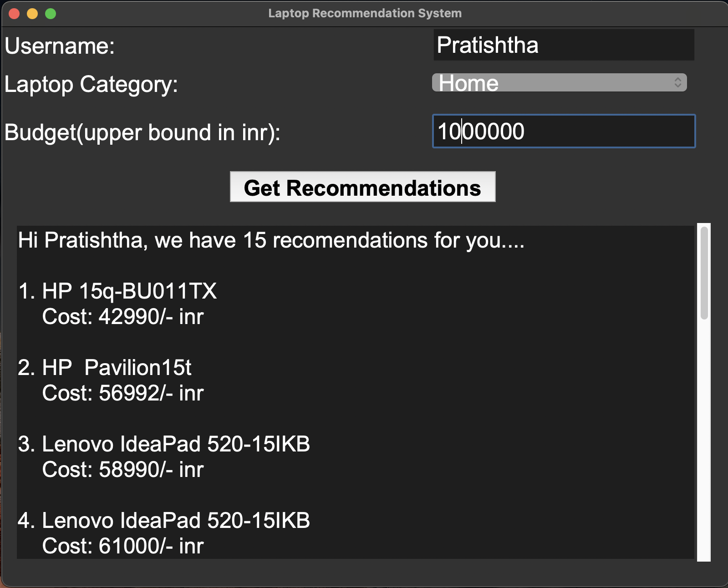Click fourth result Lenovo IdeaPad 520-15IKB
This screenshot has height=588, width=728.
click(164, 521)
